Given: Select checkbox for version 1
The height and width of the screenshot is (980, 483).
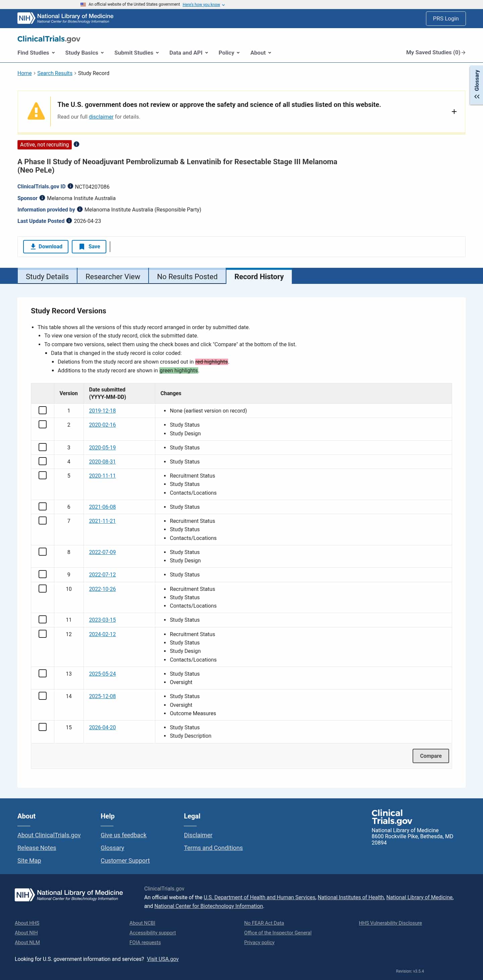Looking at the screenshot, I should pyautogui.click(x=43, y=410).
